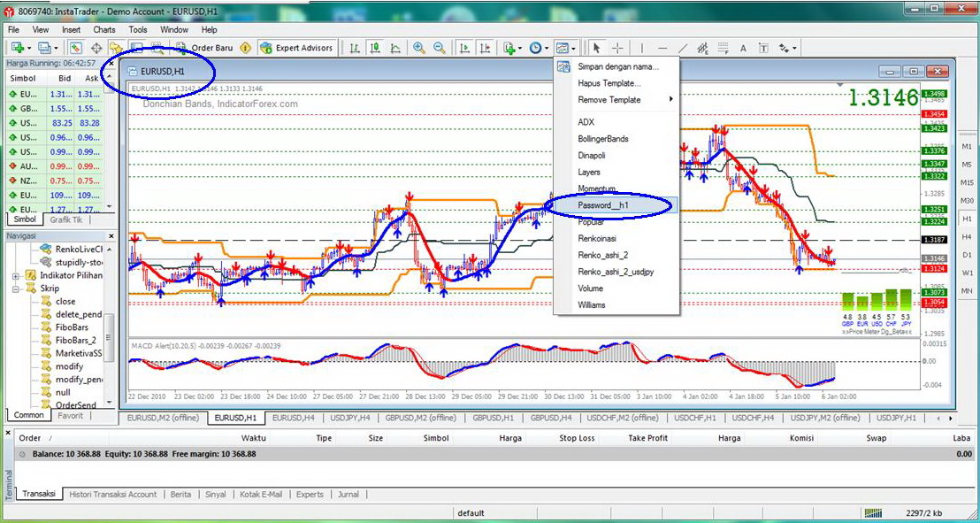The width and height of the screenshot is (980, 523).
Task: Open the Histori Transaksi Account tab
Action: click(x=113, y=494)
